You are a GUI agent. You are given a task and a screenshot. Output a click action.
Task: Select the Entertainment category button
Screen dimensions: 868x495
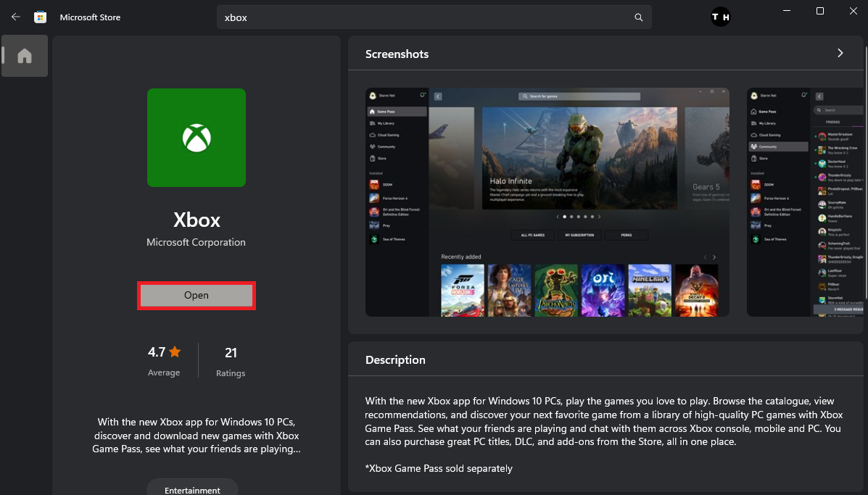[192, 490]
